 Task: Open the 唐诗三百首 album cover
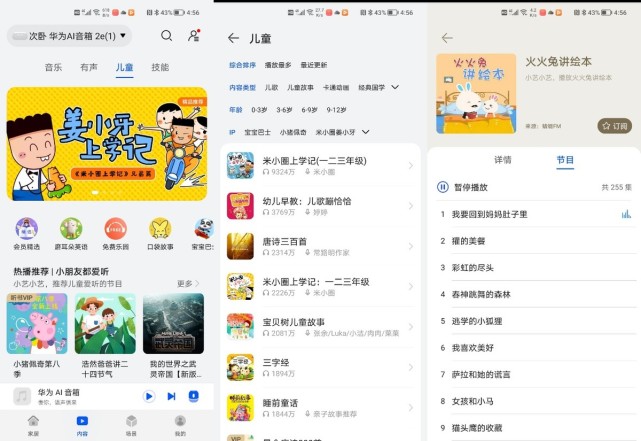(x=240, y=246)
